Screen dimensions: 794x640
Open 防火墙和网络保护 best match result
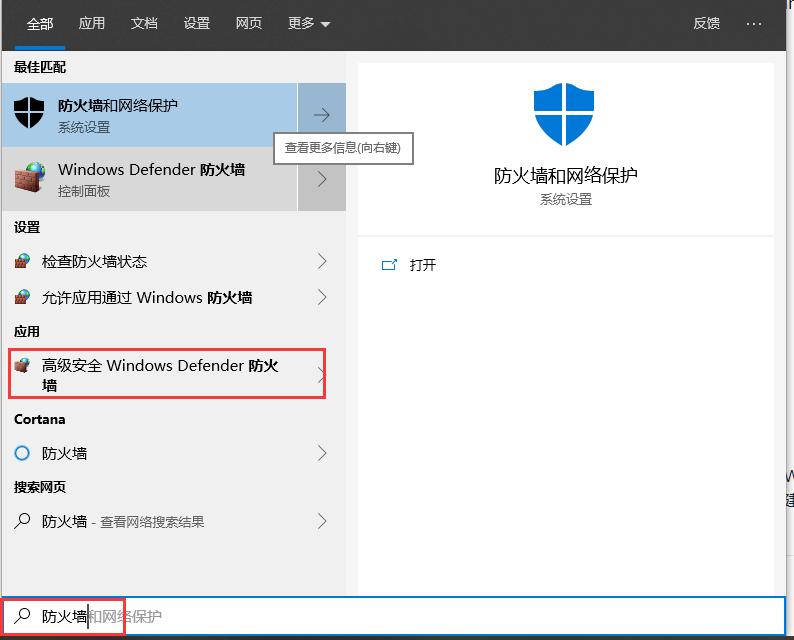point(149,115)
